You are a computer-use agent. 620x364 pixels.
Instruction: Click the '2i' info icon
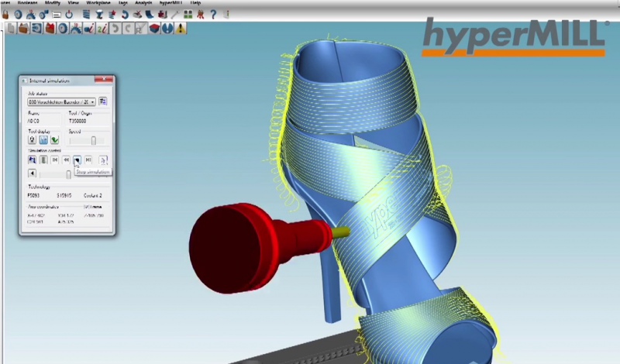102,29
